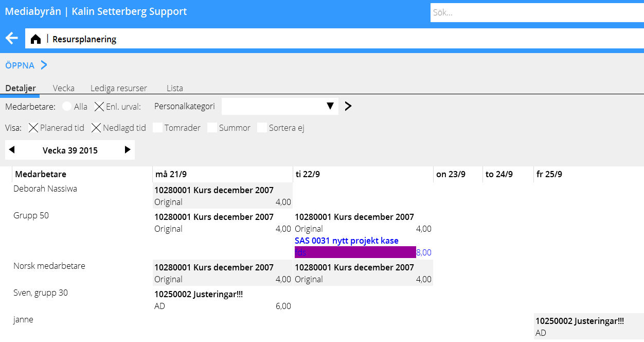Switch to the Lista tab
Image resolution: width=644 pixels, height=342 pixels.
174,88
